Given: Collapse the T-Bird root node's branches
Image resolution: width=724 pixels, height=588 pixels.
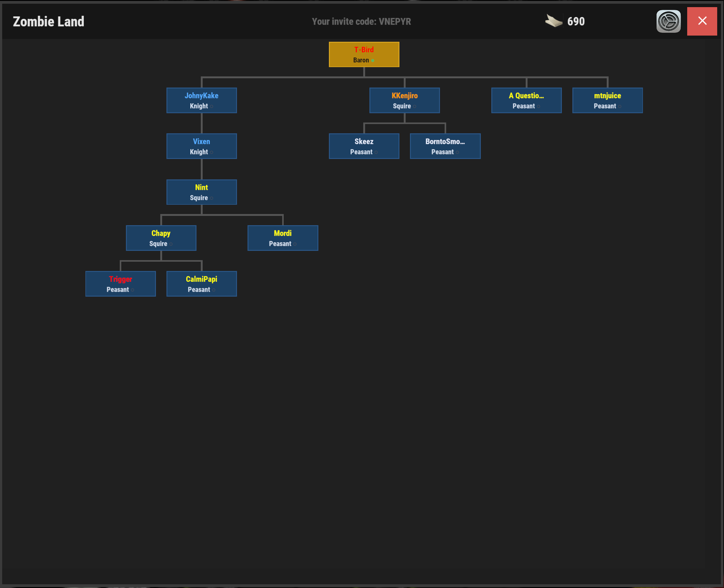Looking at the screenshot, I should [x=364, y=54].
